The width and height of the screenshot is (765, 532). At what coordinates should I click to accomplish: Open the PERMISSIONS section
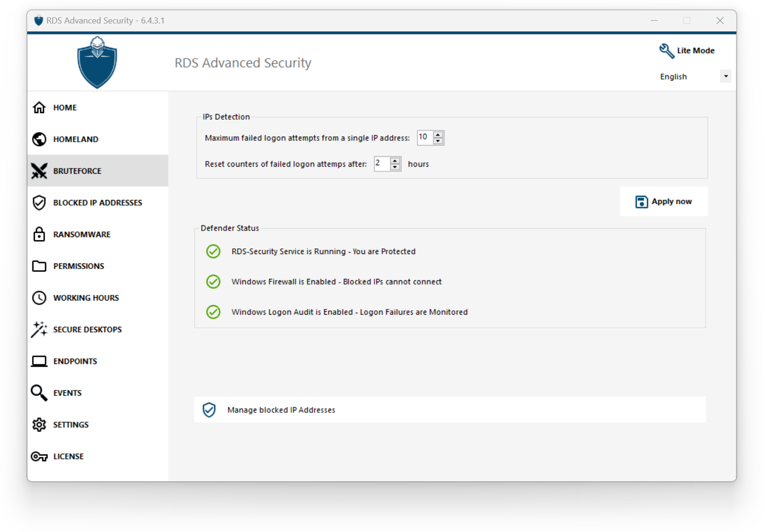click(98, 266)
